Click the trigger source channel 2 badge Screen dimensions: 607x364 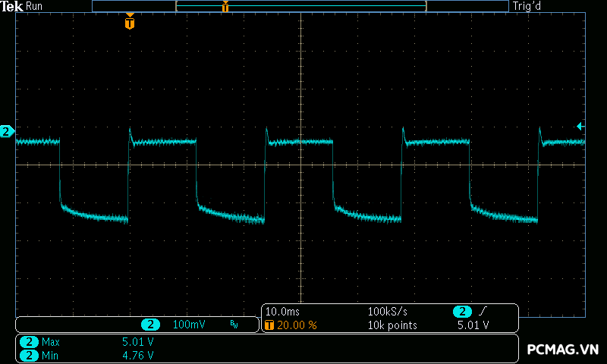tap(462, 312)
